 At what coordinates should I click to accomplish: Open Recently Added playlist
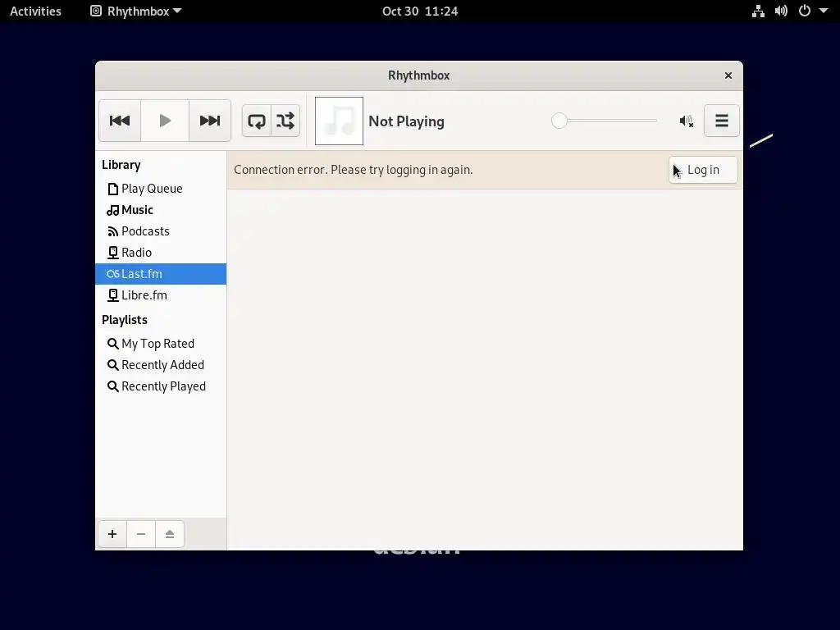(x=161, y=365)
